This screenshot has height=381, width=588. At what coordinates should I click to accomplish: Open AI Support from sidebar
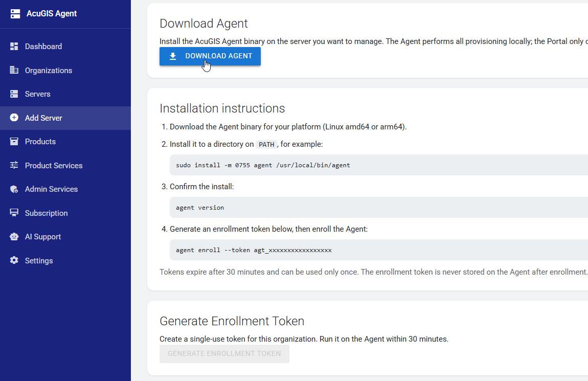[65, 237]
